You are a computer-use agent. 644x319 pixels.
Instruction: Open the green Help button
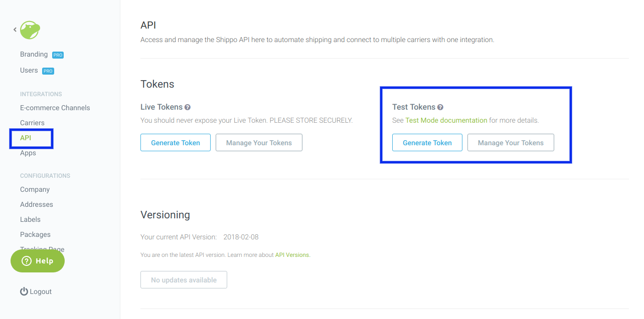pos(38,261)
